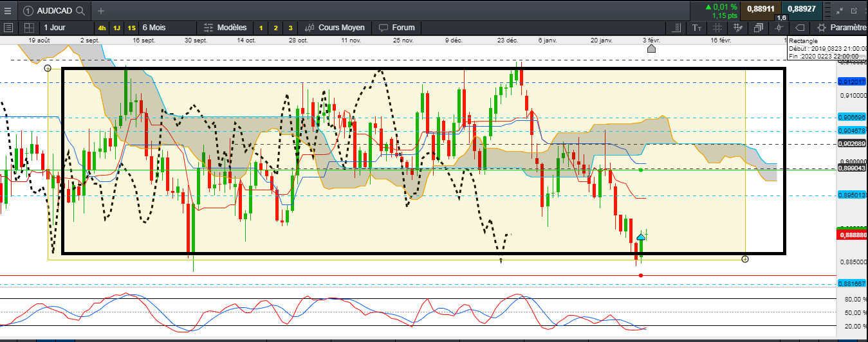
Task: Select the drawing pencil grid tool
Action: click(737, 28)
